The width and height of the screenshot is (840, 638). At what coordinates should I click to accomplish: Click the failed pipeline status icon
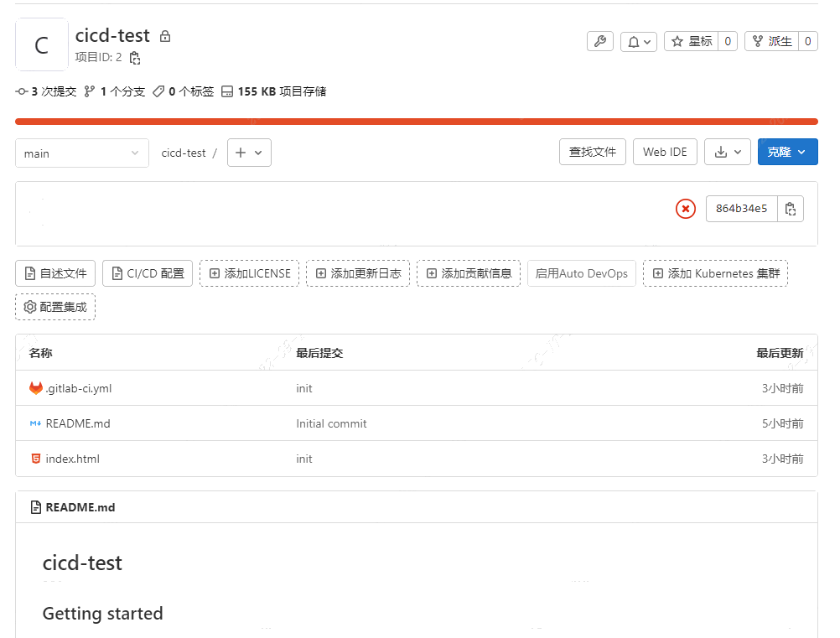click(x=686, y=209)
